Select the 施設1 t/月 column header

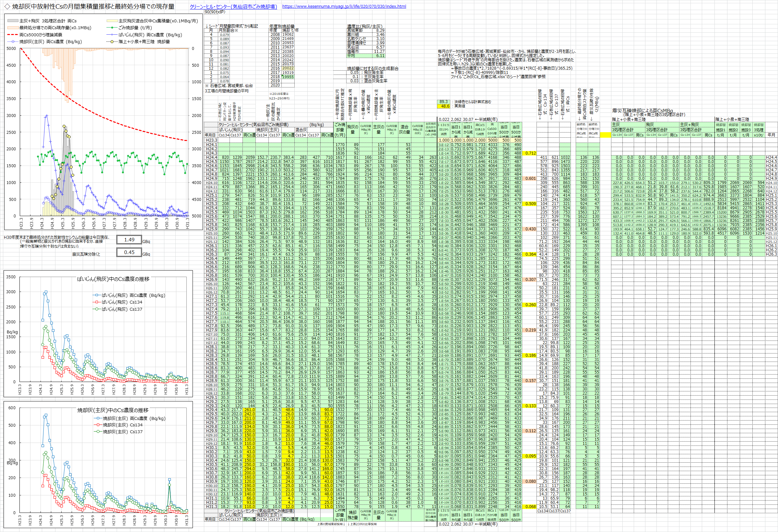pyautogui.click(x=720, y=130)
